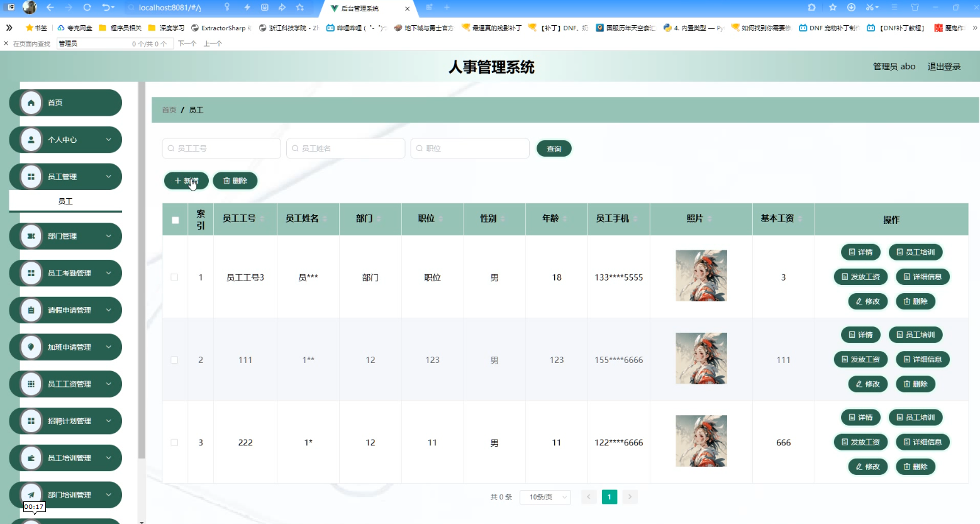Focus the 员工姓名 search field
980x524 pixels.
tap(345, 148)
